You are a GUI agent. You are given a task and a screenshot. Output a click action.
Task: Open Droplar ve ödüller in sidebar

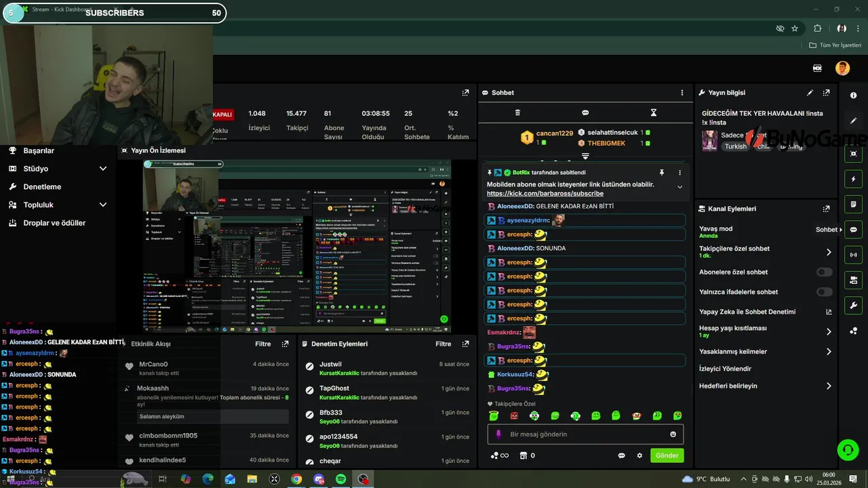(54, 223)
